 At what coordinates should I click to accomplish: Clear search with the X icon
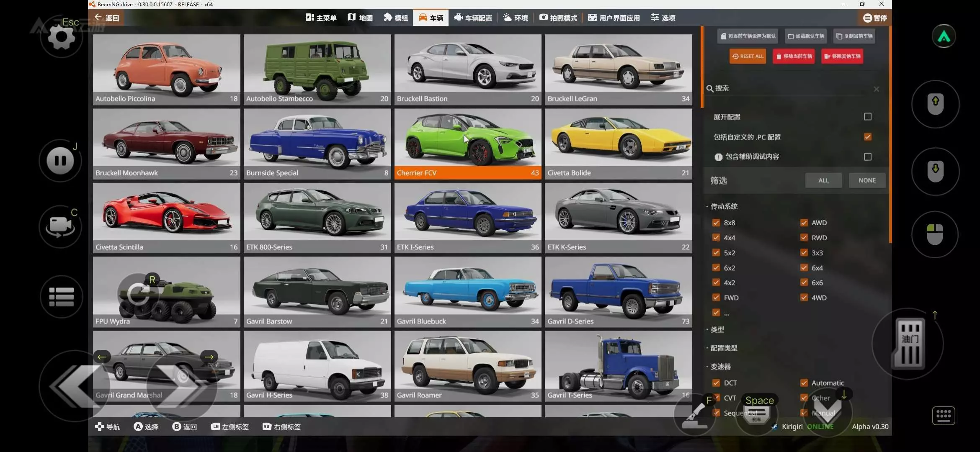(876, 89)
